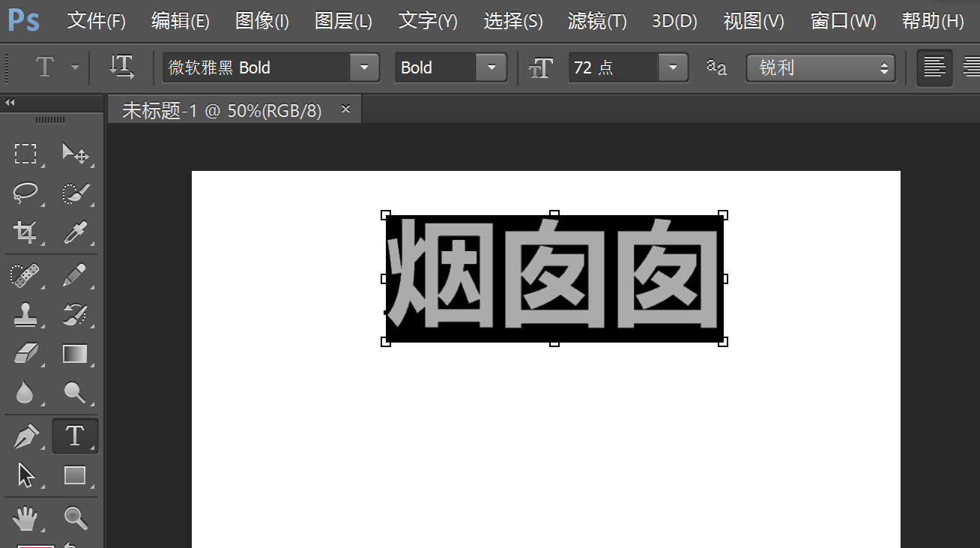The width and height of the screenshot is (980, 548).
Task: Click the selected 烟囱囱 text on canvas
Action: click(554, 277)
